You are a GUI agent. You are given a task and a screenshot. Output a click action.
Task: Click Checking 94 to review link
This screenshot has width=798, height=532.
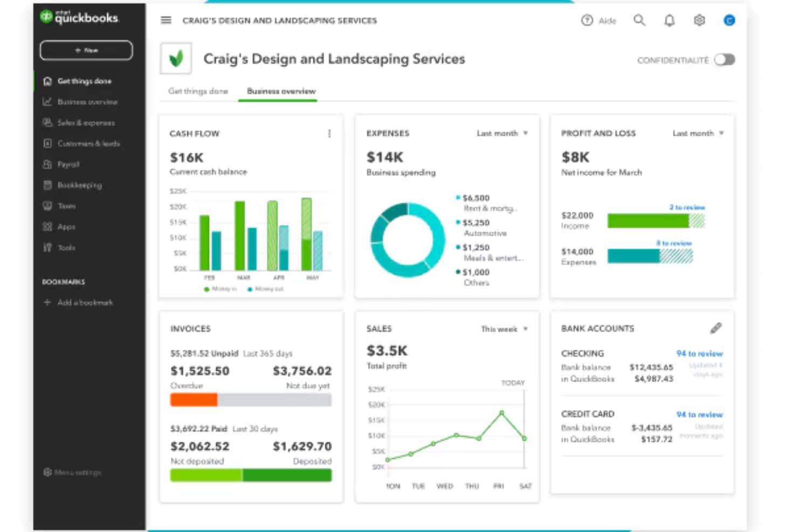[x=699, y=354]
